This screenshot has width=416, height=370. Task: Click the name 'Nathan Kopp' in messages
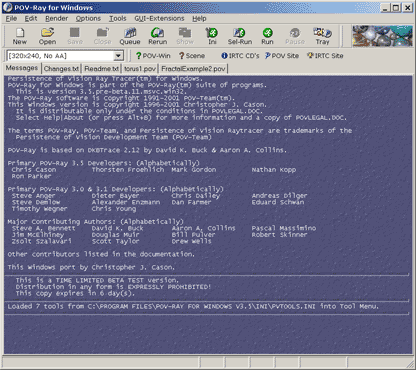click(274, 170)
